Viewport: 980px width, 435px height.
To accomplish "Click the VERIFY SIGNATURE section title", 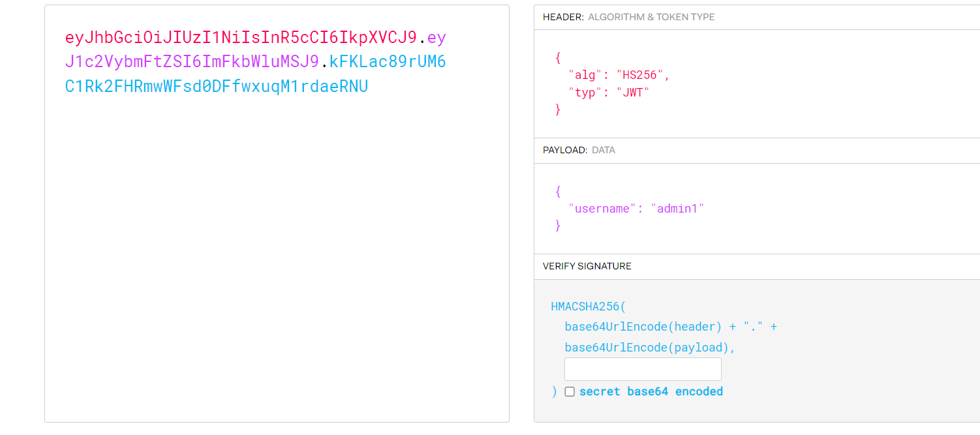I will point(587,266).
